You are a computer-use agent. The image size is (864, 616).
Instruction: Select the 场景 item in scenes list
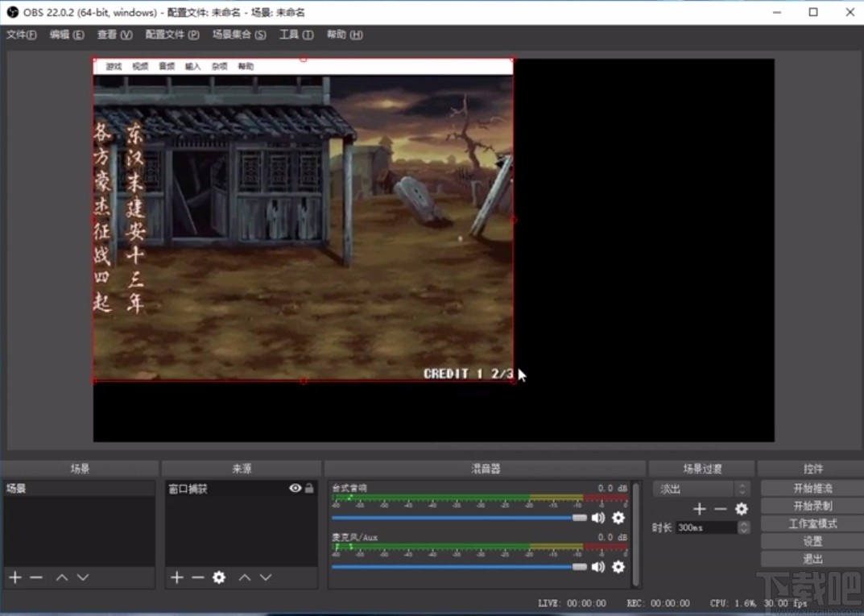80,488
